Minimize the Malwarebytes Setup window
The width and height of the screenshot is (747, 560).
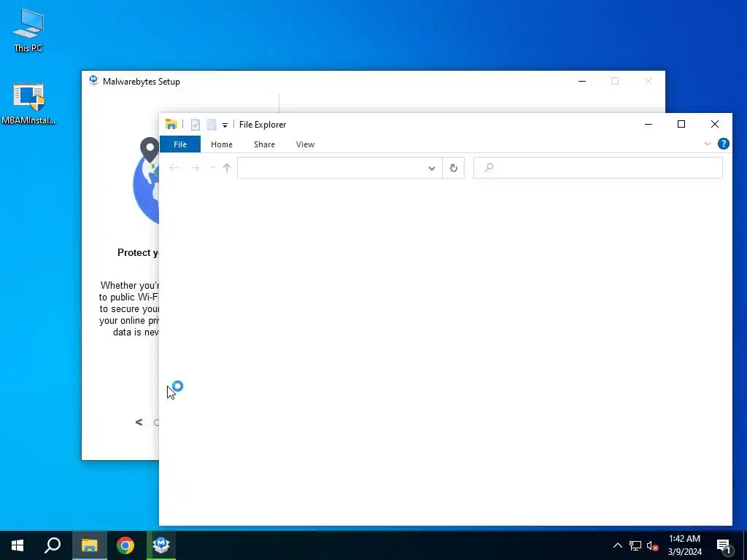[x=582, y=81]
